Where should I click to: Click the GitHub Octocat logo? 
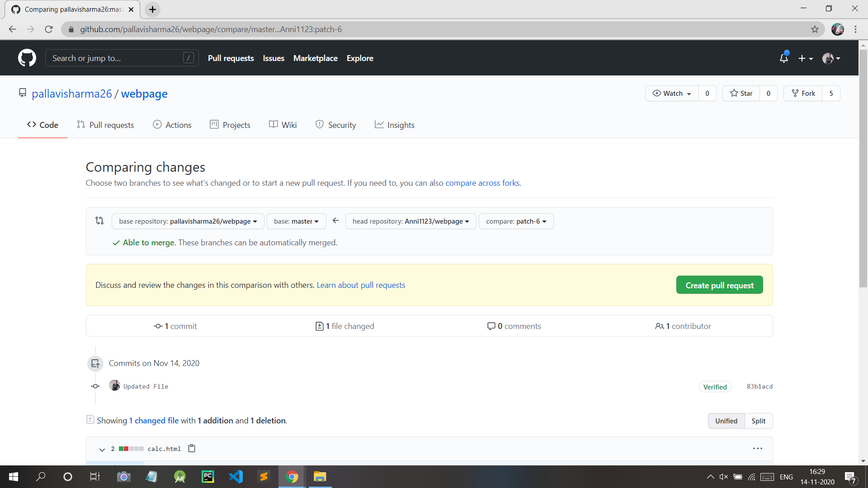(x=27, y=58)
